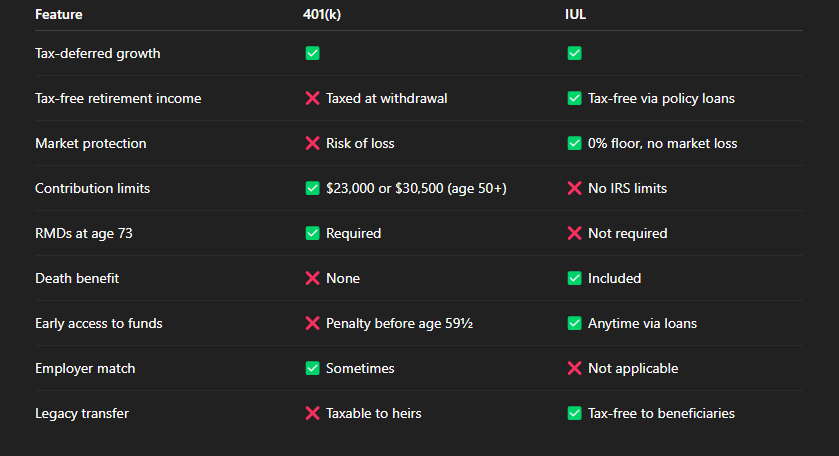
Task: Select the 401(k) column header
Action: [322, 14]
